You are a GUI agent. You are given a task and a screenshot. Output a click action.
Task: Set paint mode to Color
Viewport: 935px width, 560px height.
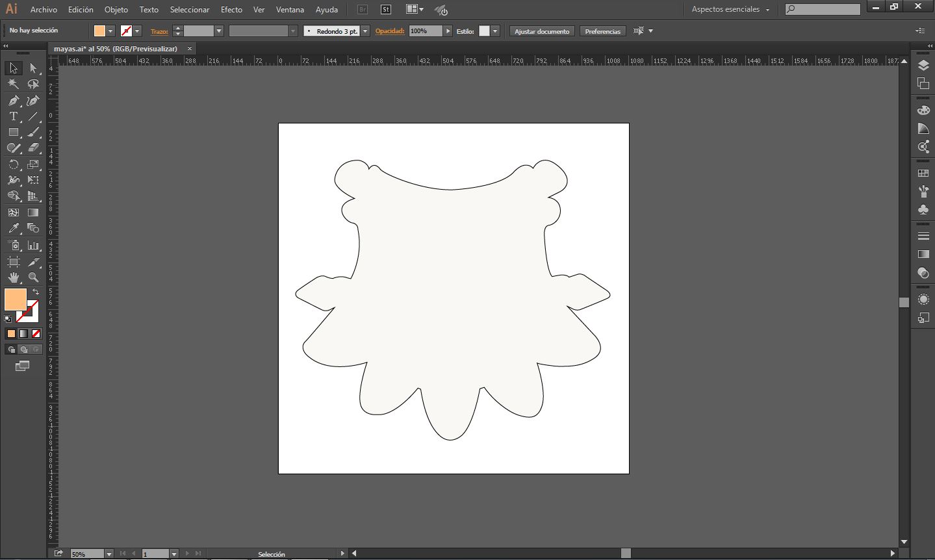(11, 333)
